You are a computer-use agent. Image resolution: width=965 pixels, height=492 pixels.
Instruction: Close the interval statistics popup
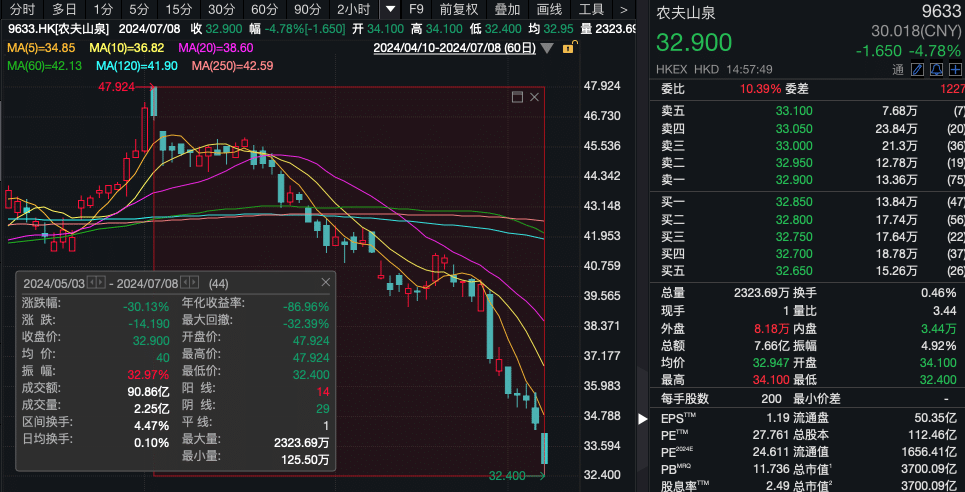click(x=325, y=283)
